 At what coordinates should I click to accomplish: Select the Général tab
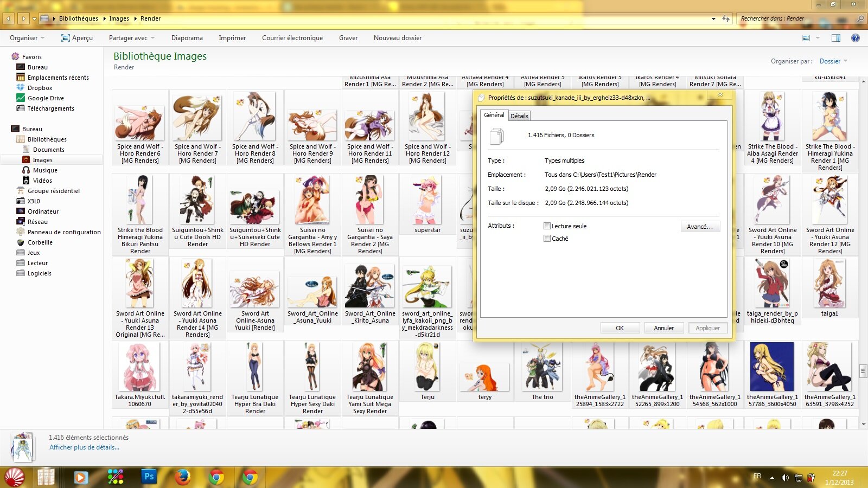(x=494, y=115)
